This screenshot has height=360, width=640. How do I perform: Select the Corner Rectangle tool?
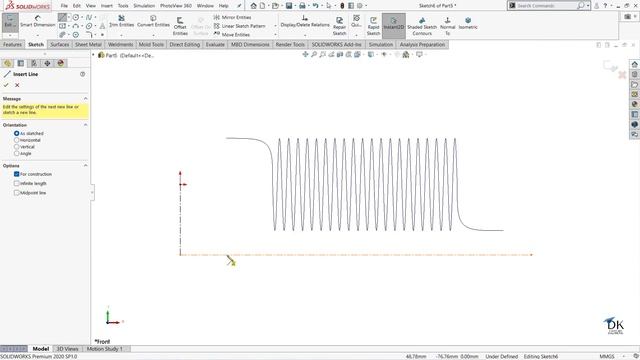[x=62, y=26]
